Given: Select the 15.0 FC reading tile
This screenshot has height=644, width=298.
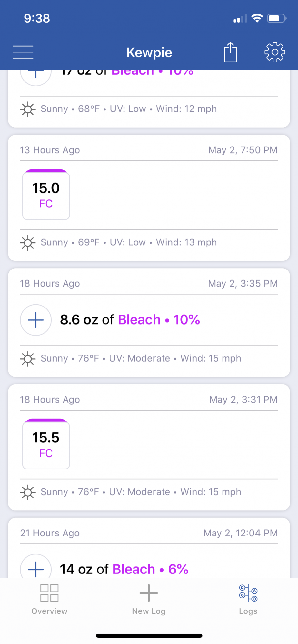Looking at the screenshot, I should click(x=46, y=194).
